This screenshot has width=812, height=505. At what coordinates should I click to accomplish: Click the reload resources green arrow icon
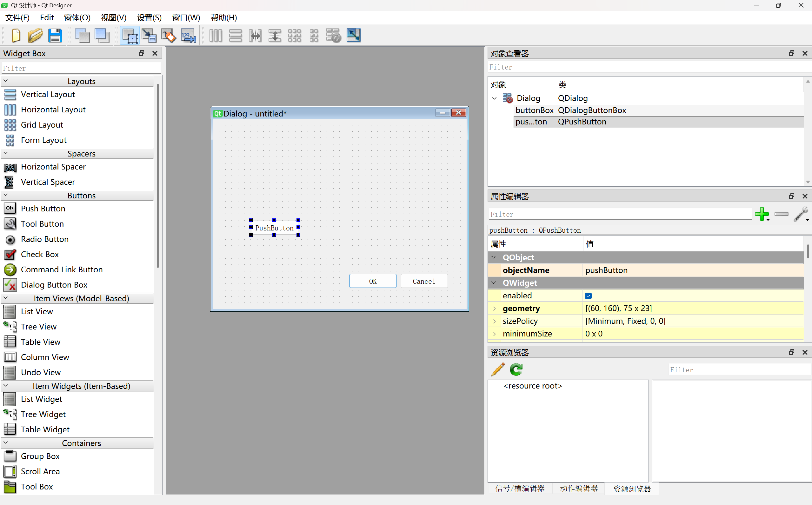(516, 369)
